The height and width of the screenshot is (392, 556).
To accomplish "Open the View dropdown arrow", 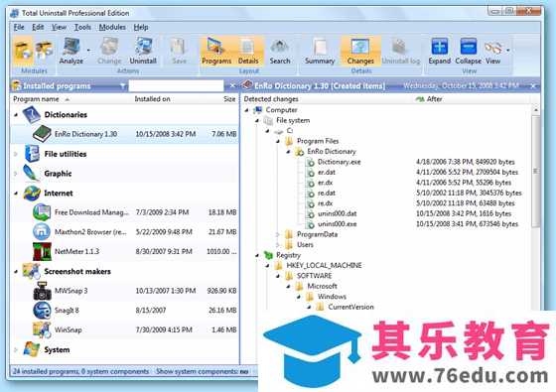I will [x=507, y=51].
